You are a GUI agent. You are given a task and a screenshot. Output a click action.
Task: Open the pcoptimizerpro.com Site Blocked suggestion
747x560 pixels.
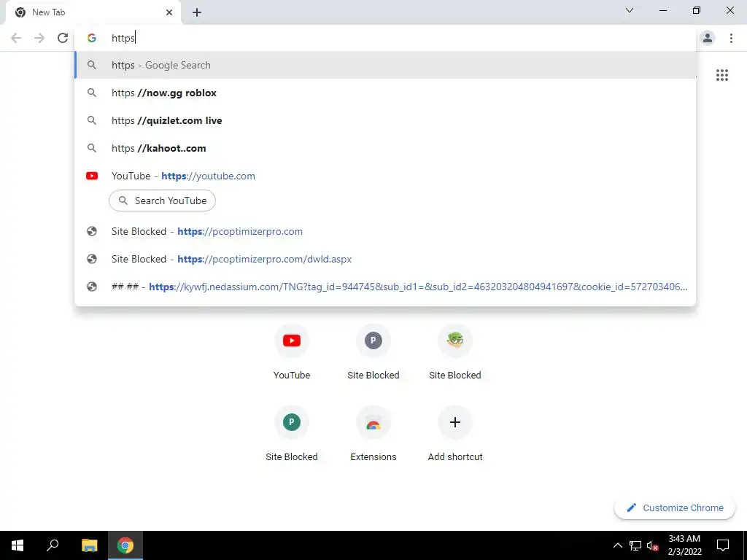click(385, 231)
